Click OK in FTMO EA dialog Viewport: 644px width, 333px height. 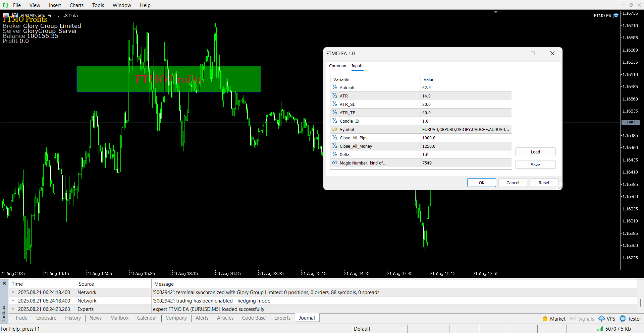[482, 183]
